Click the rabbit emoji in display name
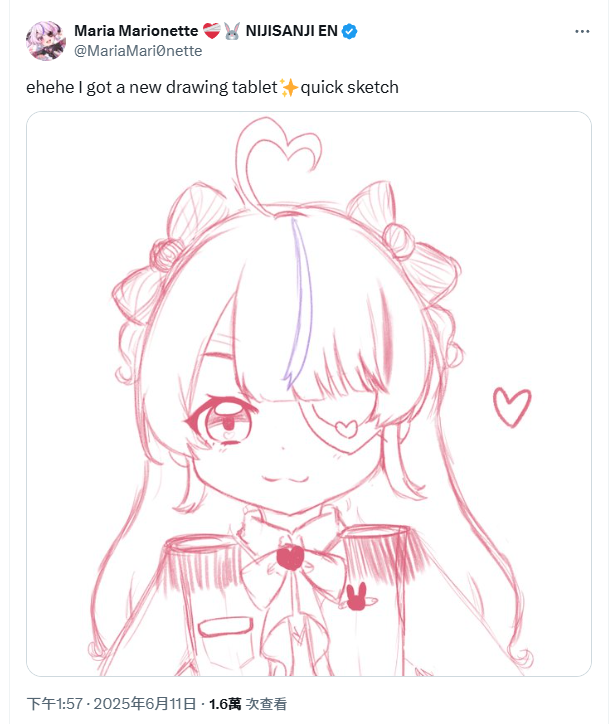 [x=232, y=31]
